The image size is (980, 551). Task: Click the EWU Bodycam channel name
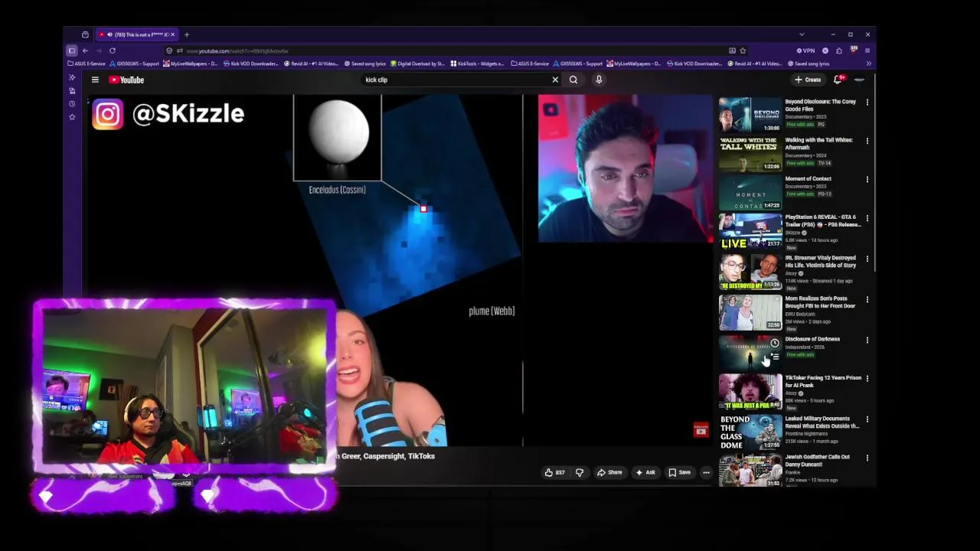pos(801,314)
